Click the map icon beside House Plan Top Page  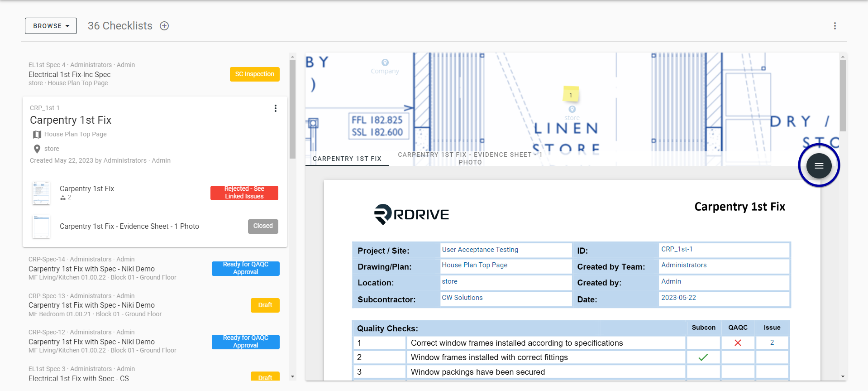(37, 135)
